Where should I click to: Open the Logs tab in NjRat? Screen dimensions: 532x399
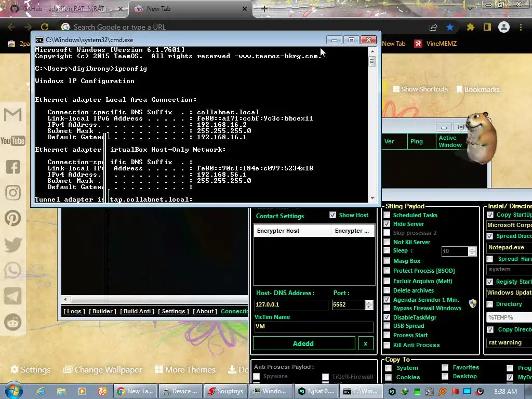(74, 311)
